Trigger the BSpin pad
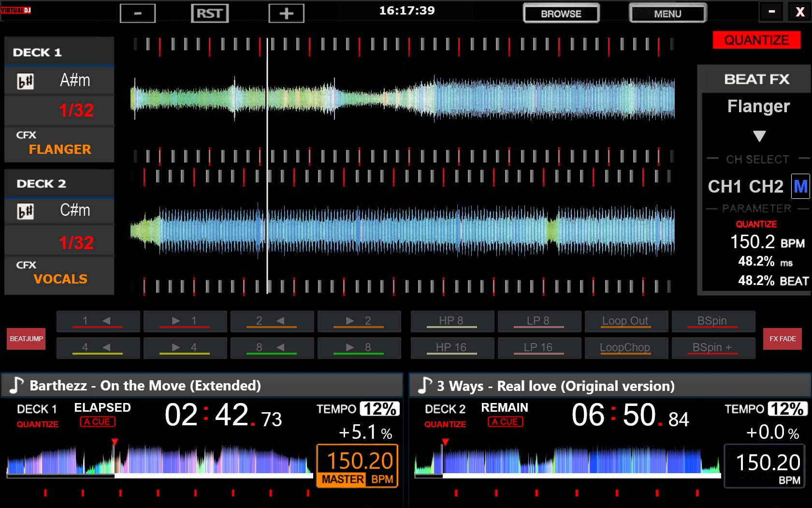The width and height of the screenshot is (812, 508). point(713,321)
